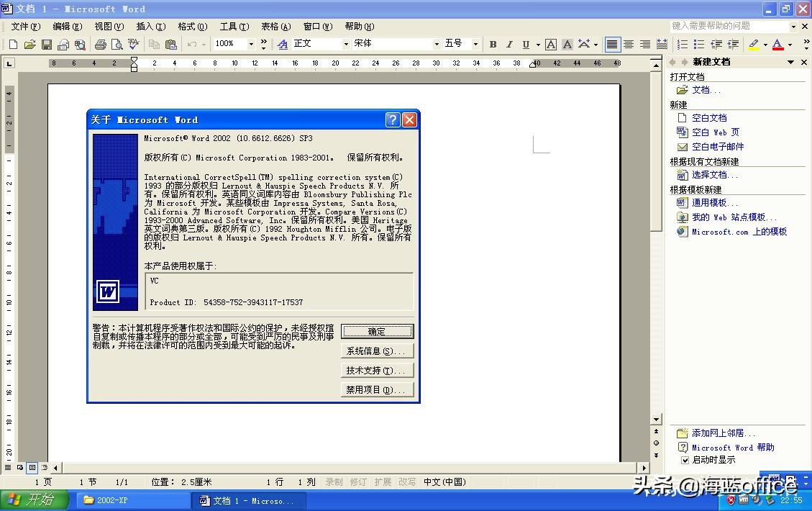Apply red font color
812x511 pixels.
pos(777,45)
